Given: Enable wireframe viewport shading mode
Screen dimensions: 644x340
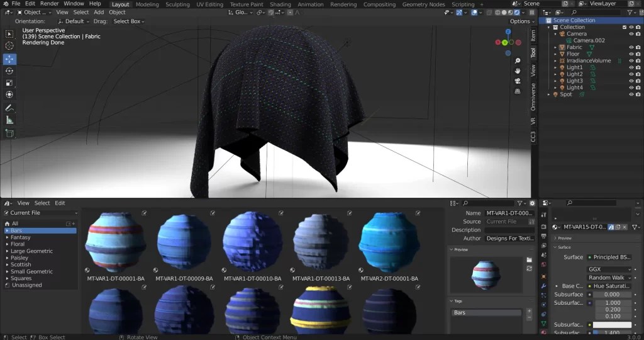Looking at the screenshot, I should tap(498, 13).
